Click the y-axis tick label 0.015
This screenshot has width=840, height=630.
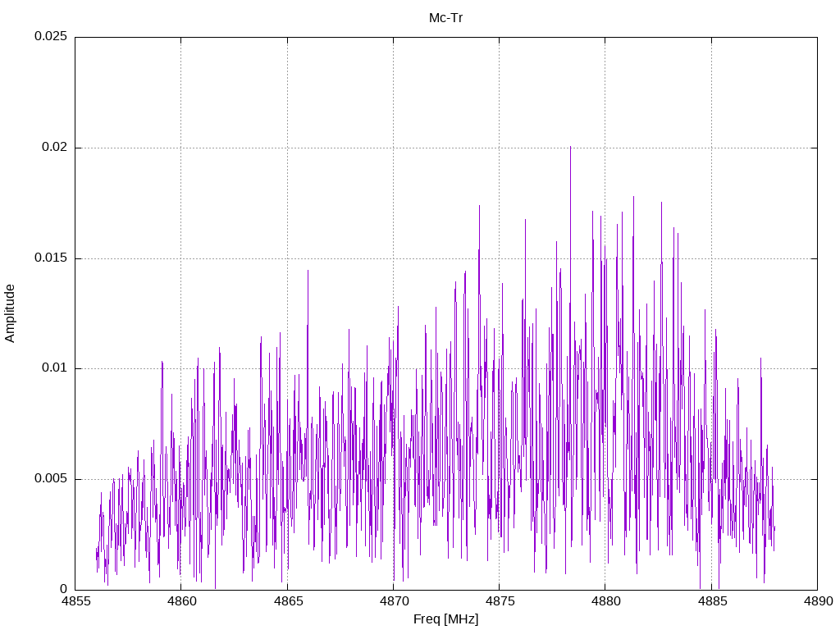pos(51,258)
